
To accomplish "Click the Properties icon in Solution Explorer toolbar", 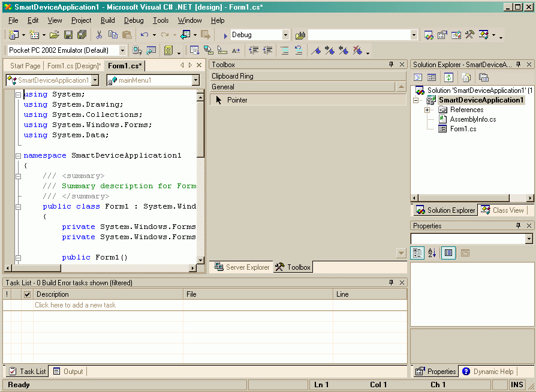I will point(484,77).
